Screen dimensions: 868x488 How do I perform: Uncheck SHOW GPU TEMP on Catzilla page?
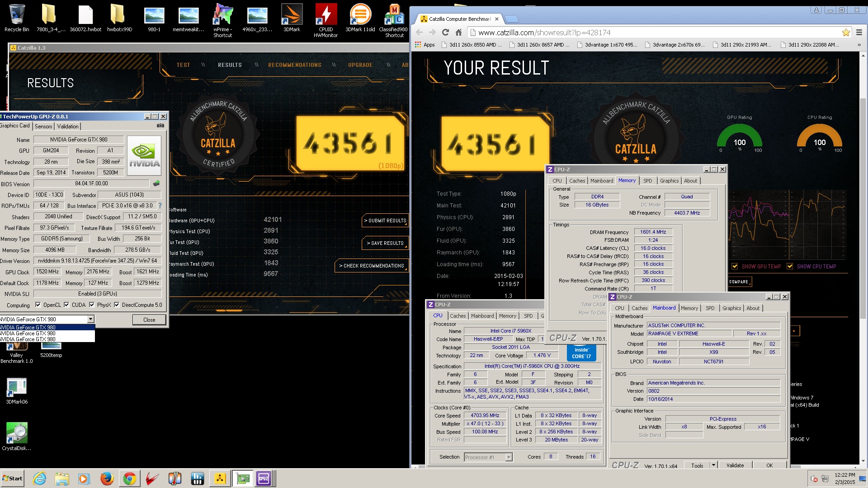735,267
